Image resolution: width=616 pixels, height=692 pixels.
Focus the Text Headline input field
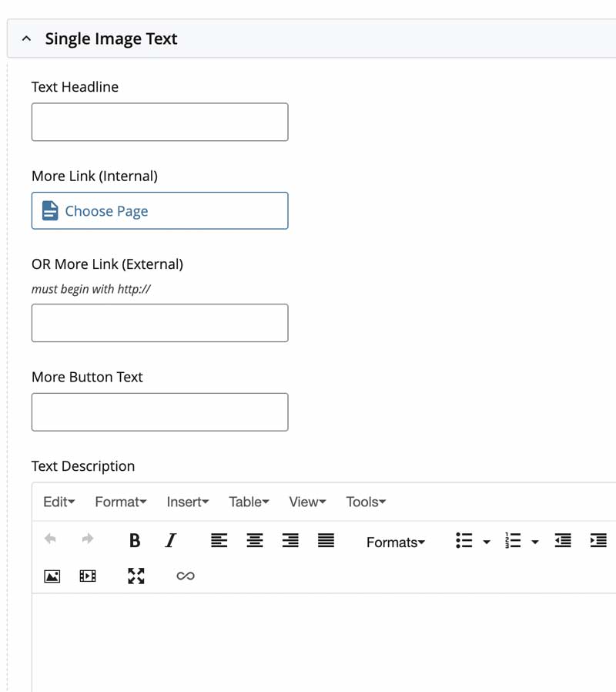click(159, 123)
